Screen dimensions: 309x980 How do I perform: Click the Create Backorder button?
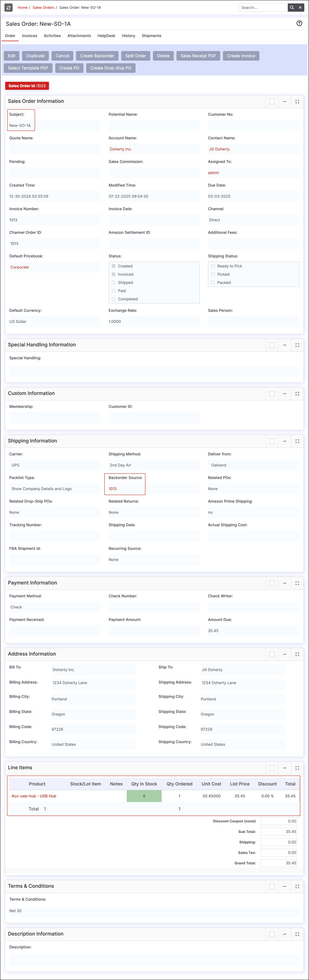click(x=97, y=56)
